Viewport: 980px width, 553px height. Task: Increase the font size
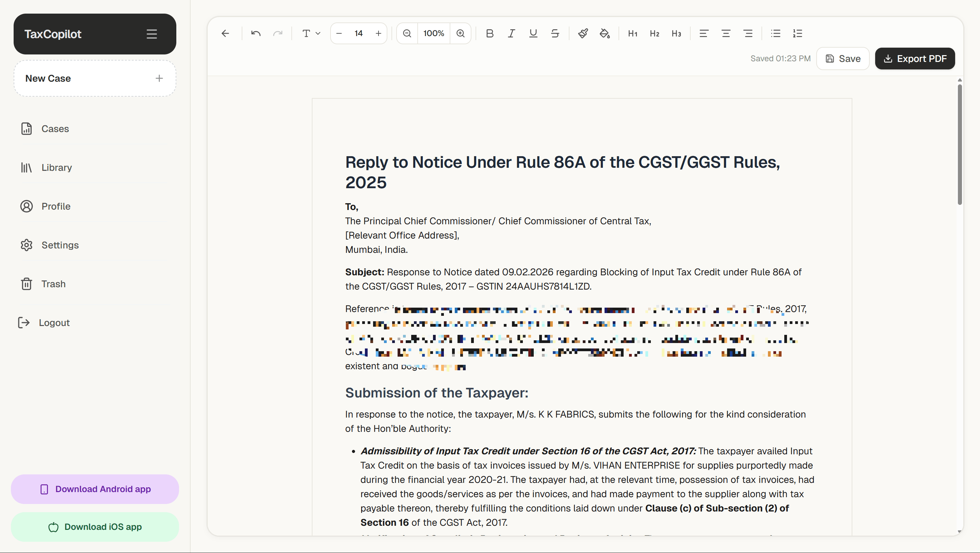[378, 33]
